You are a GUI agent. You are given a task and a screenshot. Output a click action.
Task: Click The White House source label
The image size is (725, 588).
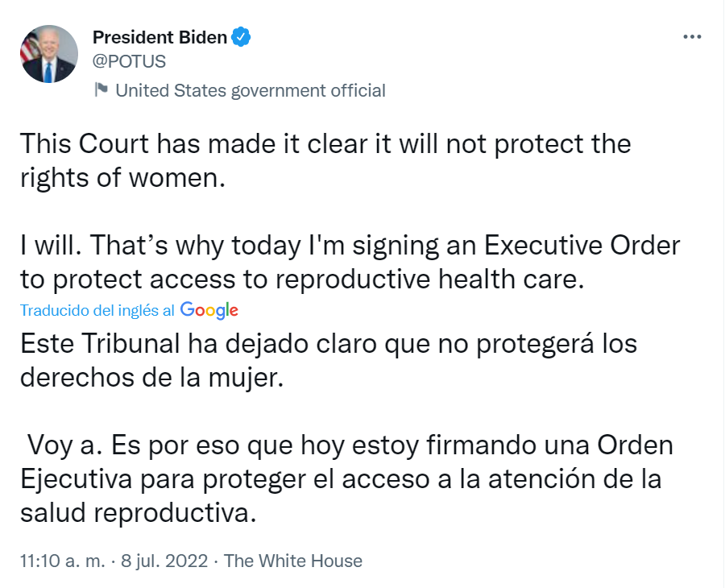click(x=293, y=561)
